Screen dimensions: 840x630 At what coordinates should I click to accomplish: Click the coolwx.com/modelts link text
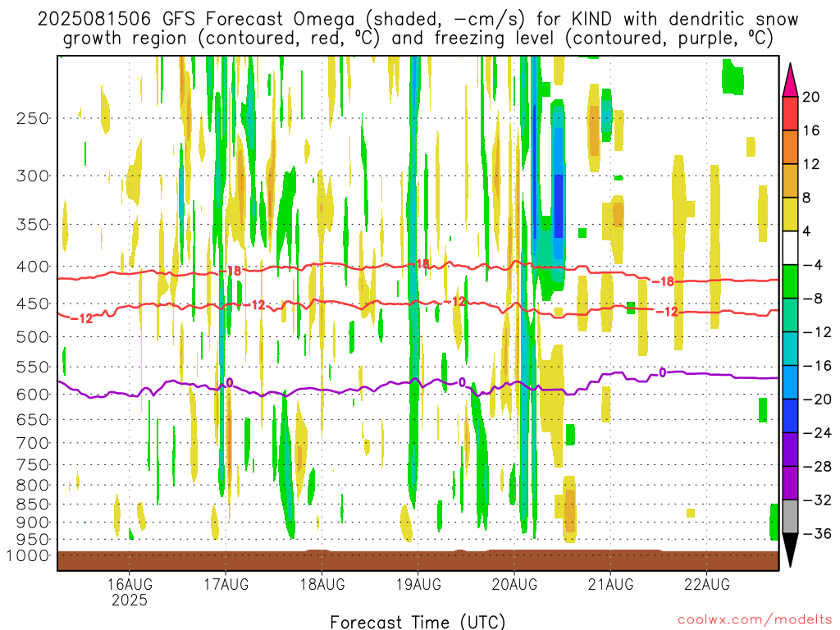[755, 619]
